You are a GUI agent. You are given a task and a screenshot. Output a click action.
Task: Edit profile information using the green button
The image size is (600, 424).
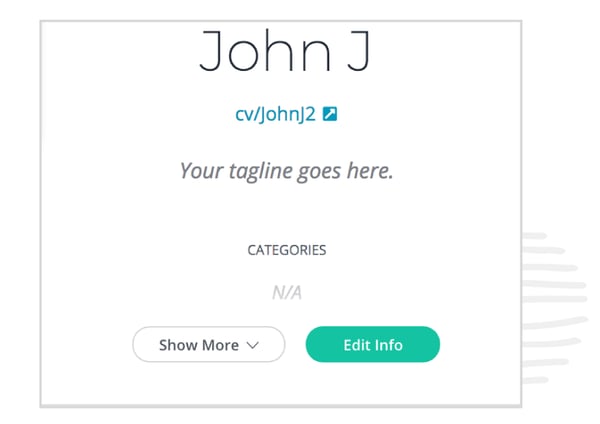tap(373, 344)
